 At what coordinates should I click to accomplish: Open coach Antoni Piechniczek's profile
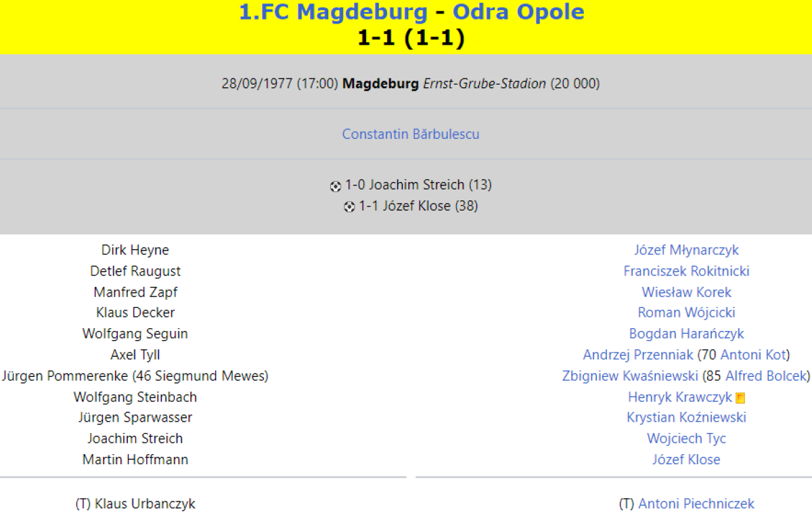pyautogui.click(x=696, y=504)
